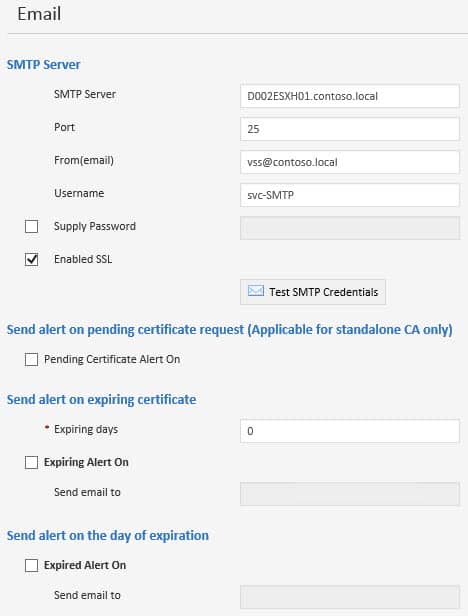
Task: Uncheck the Enabled SSL checkbox
Action: (31, 259)
